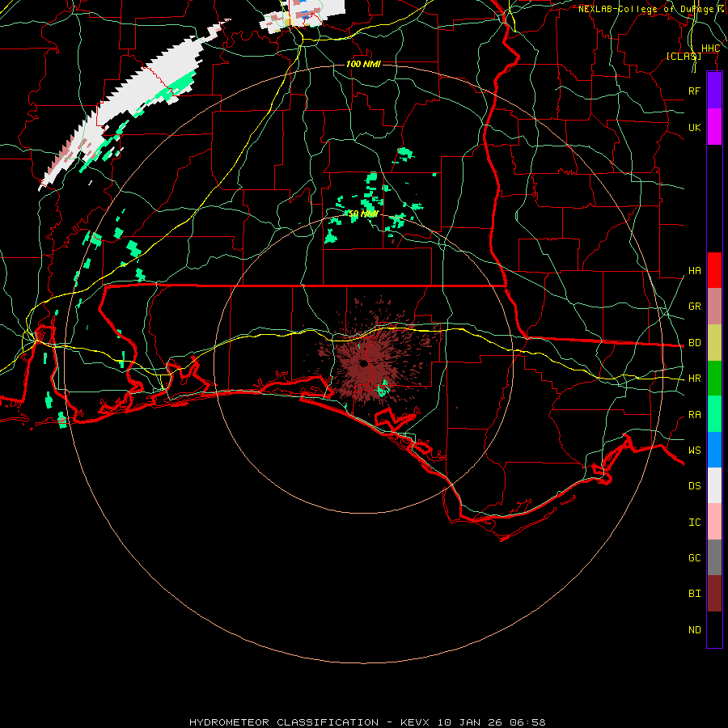This screenshot has height=728, width=728.
Task: Click the WS legend label
Action: [694, 451]
